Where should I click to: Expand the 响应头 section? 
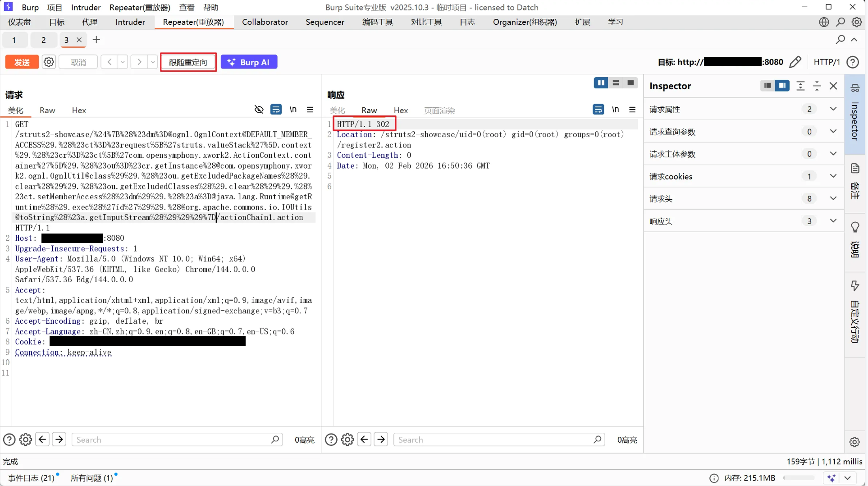[x=833, y=221]
